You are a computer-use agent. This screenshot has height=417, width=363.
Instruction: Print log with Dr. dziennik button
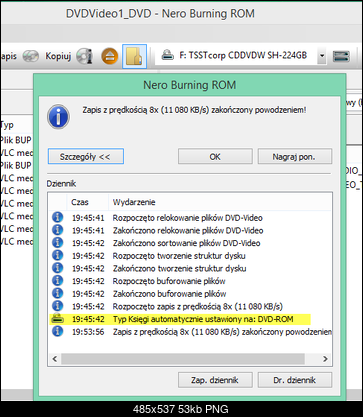(295, 380)
